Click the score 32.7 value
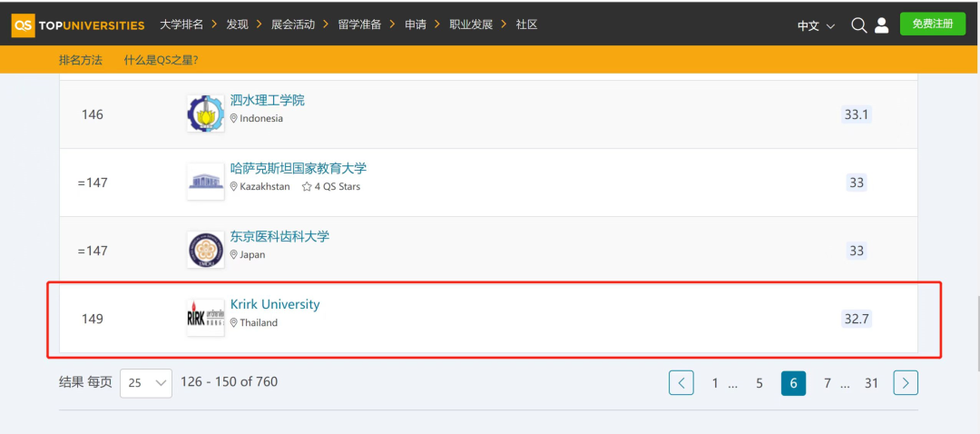Image resolution: width=980 pixels, height=434 pixels. point(857,319)
